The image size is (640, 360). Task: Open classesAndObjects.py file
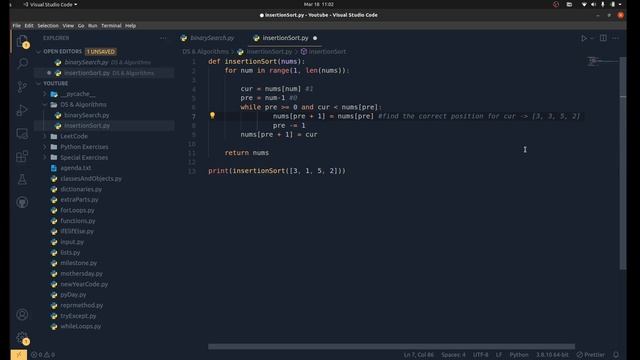[x=104, y=179]
